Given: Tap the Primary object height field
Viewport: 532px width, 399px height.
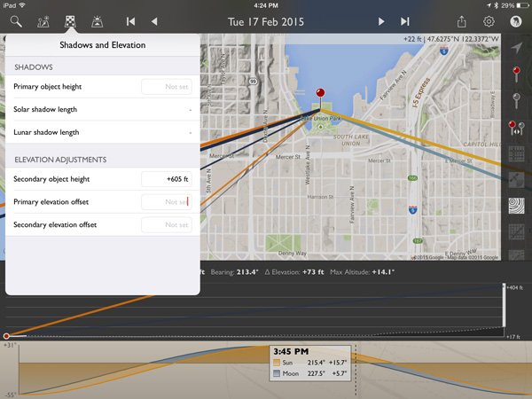Looking at the screenshot, I should click(166, 86).
